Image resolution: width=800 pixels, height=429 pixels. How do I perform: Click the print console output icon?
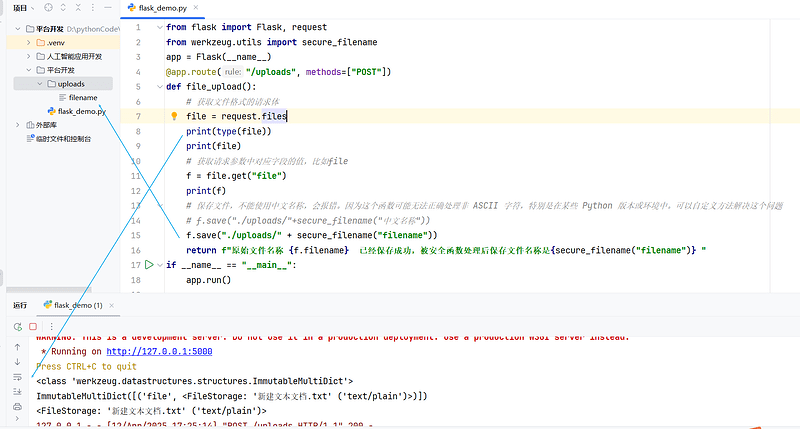click(x=17, y=406)
